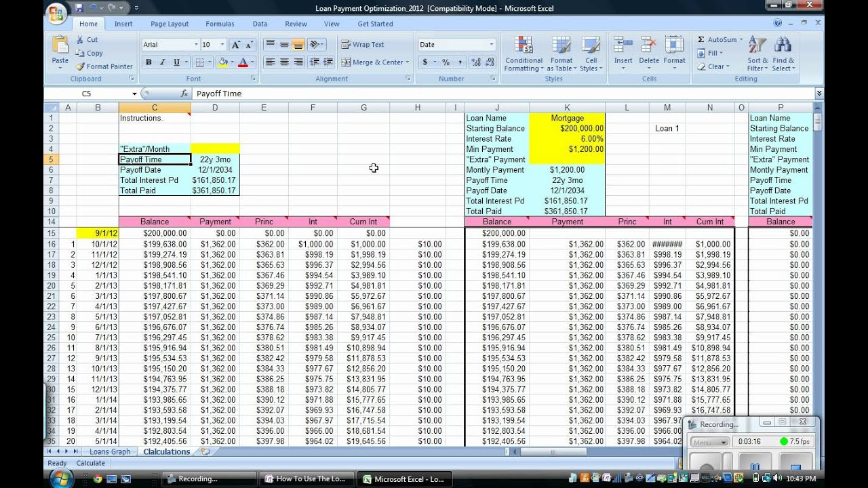Open the Name Box dropdown arrow
The image size is (868, 488).
pyautogui.click(x=134, y=94)
